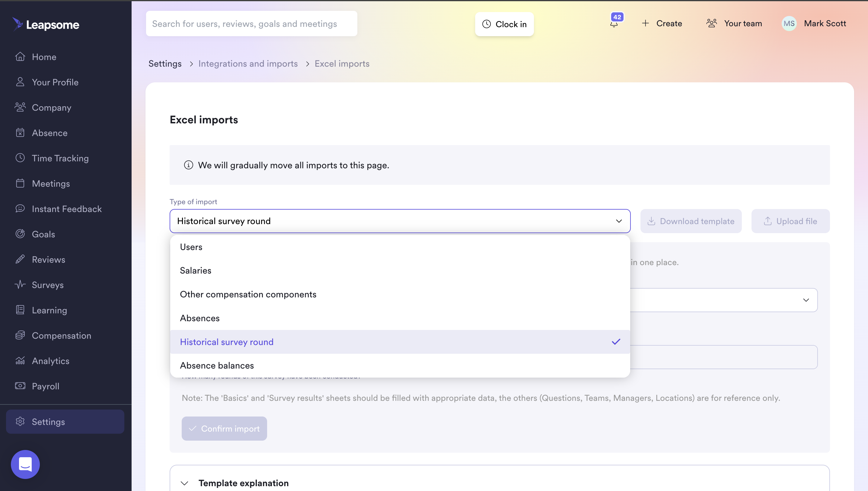Click the MS user avatar
This screenshot has width=868, height=491.
tap(789, 24)
